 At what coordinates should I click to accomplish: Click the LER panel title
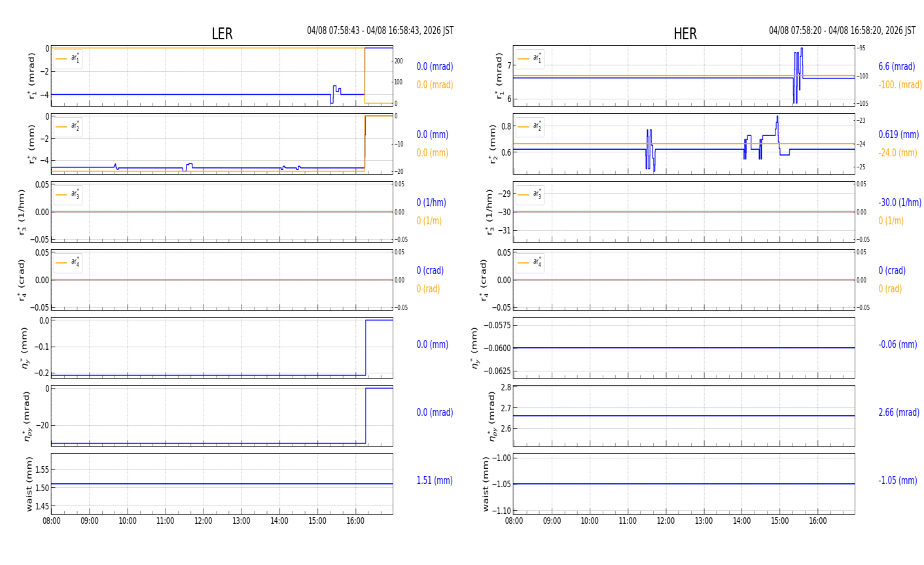(x=222, y=34)
